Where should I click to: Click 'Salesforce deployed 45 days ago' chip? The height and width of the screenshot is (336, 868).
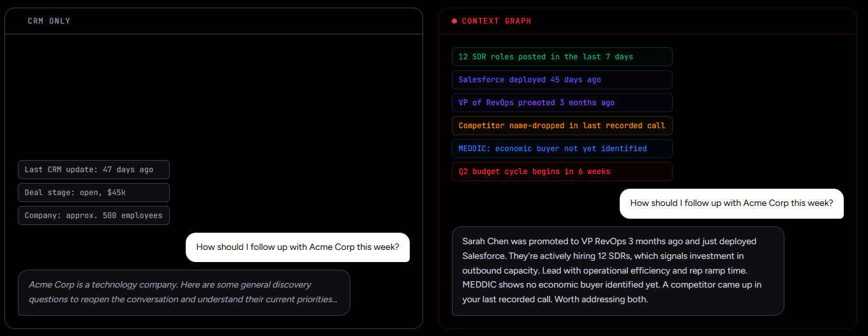562,80
